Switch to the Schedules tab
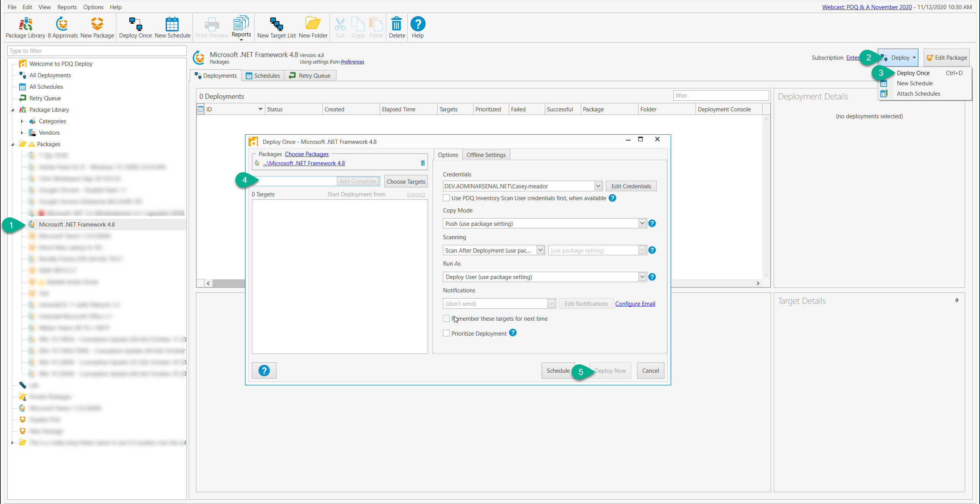 (x=263, y=76)
